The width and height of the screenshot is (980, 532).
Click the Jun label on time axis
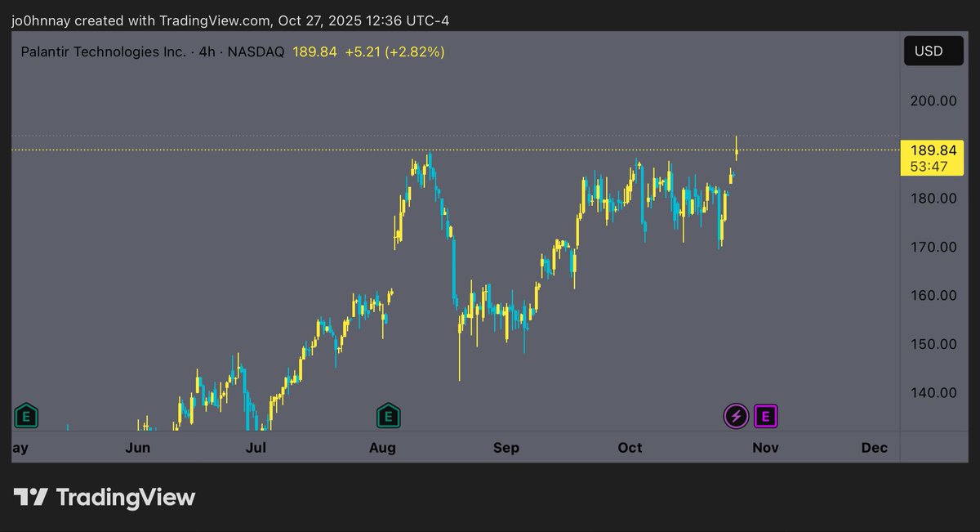tap(139, 448)
